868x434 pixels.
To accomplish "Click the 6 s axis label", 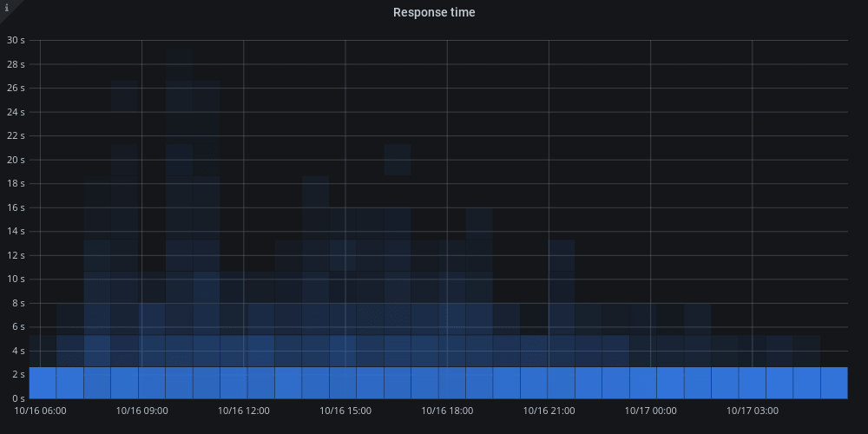I will pos(18,326).
